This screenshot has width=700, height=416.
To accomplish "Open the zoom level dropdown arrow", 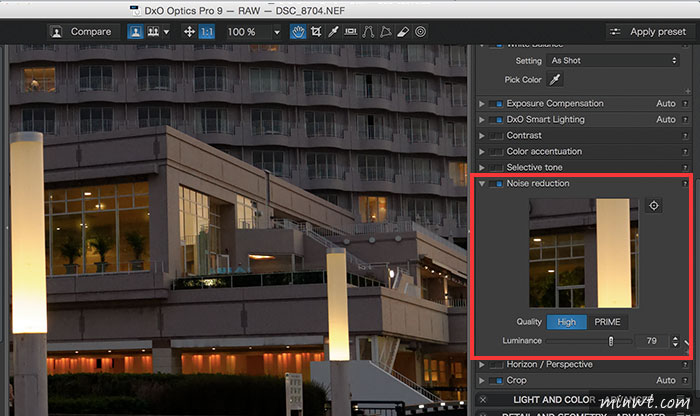I will 277,32.
